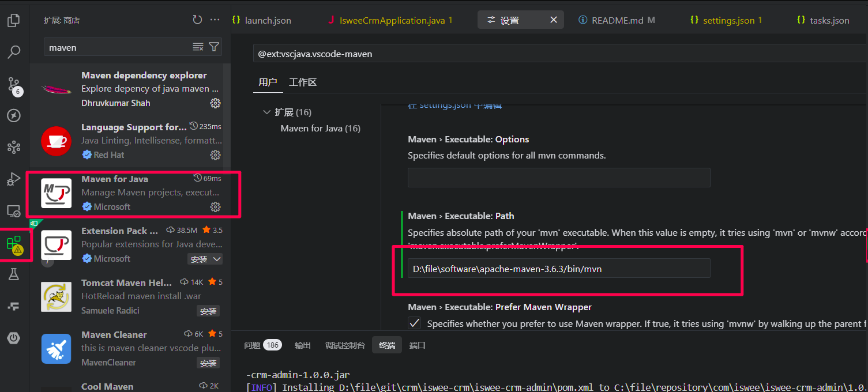Open the extensions filter menu
The width and height of the screenshot is (868, 392).
214,47
